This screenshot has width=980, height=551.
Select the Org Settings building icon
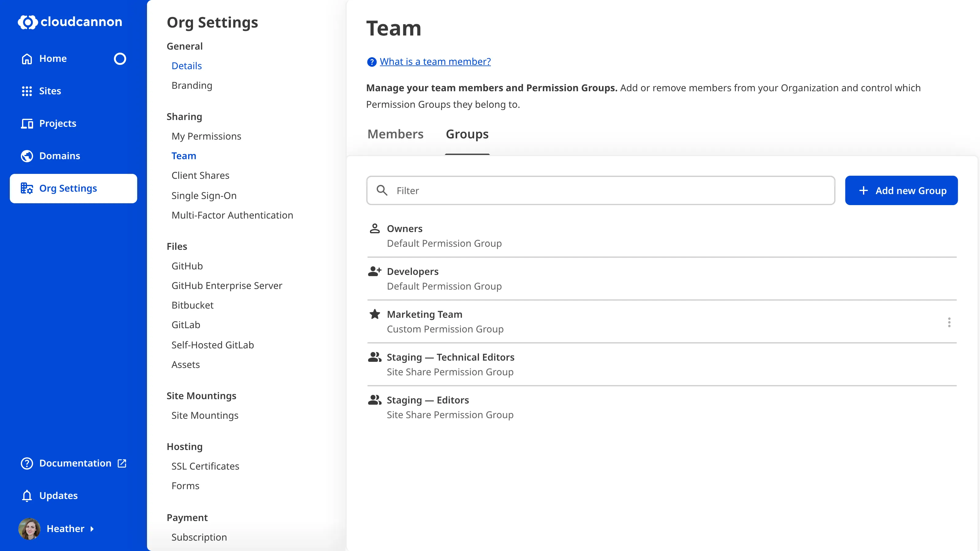[27, 188]
